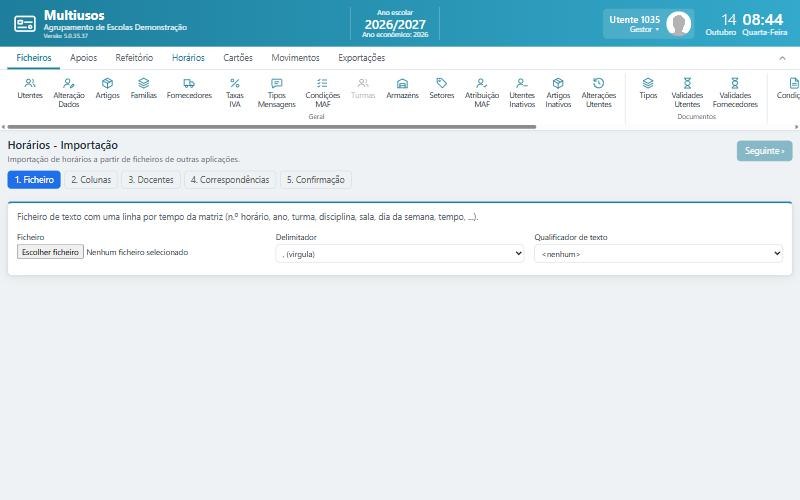The width and height of the screenshot is (800, 500).
Task: Open the Artigos icon
Action: point(107,89)
